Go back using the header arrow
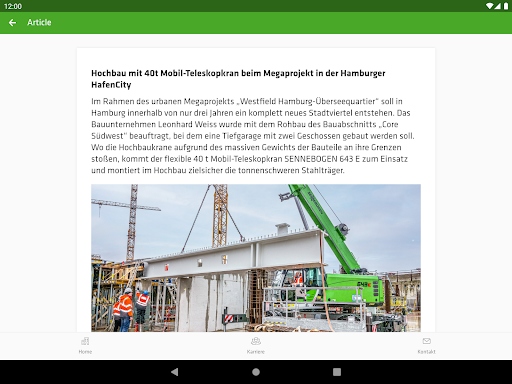Image resolution: width=512 pixels, height=384 pixels. (12, 23)
